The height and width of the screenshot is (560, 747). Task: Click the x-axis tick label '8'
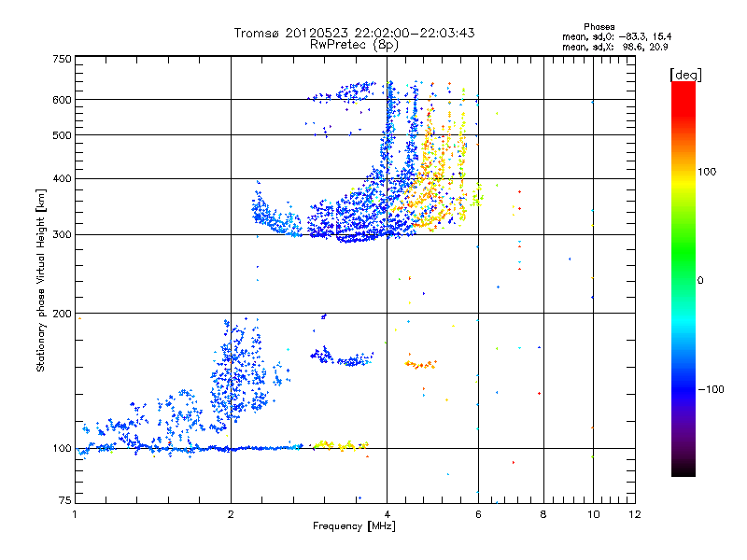click(x=543, y=514)
